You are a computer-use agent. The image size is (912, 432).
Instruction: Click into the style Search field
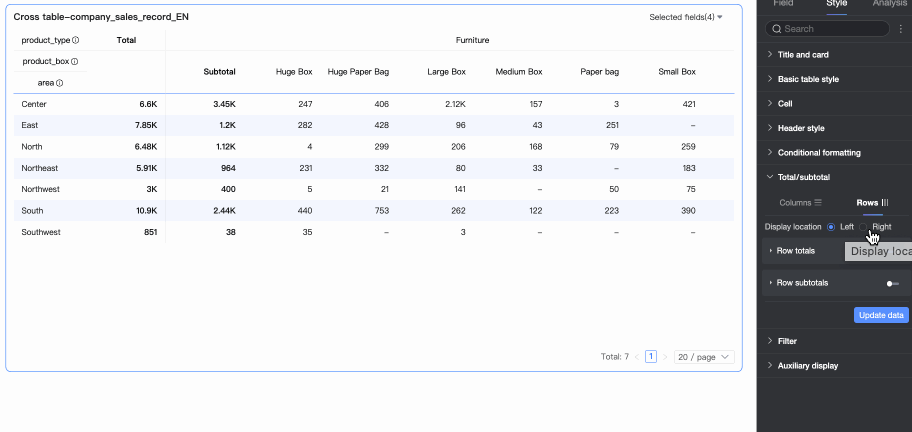point(827,28)
